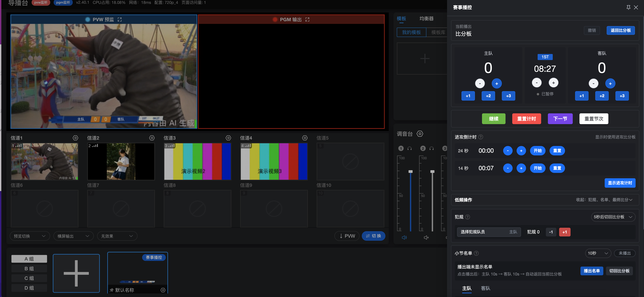
Task: Select the 赛事播控 默认名称 template card
Action: pyautogui.click(x=137, y=272)
